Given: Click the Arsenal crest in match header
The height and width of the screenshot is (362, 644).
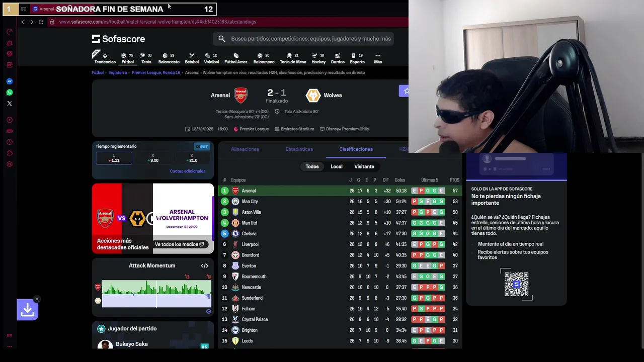Looking at the screenshot, I should 240,95.
